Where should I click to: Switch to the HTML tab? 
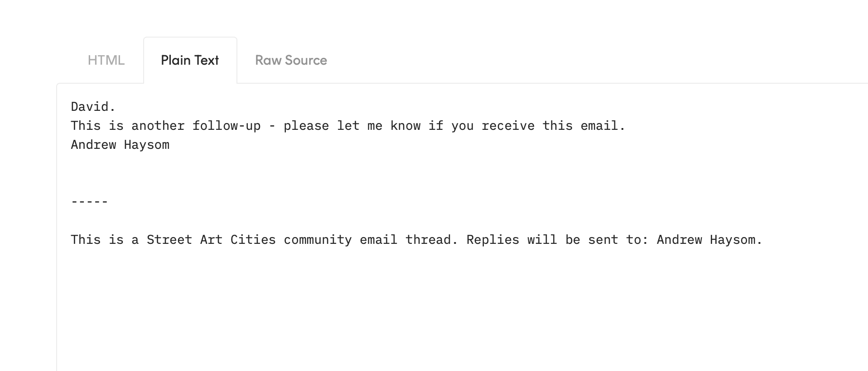[106, 60]
